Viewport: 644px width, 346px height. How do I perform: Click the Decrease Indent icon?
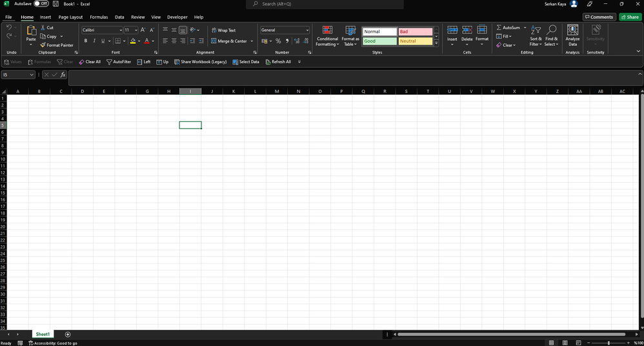pos(192,41)
